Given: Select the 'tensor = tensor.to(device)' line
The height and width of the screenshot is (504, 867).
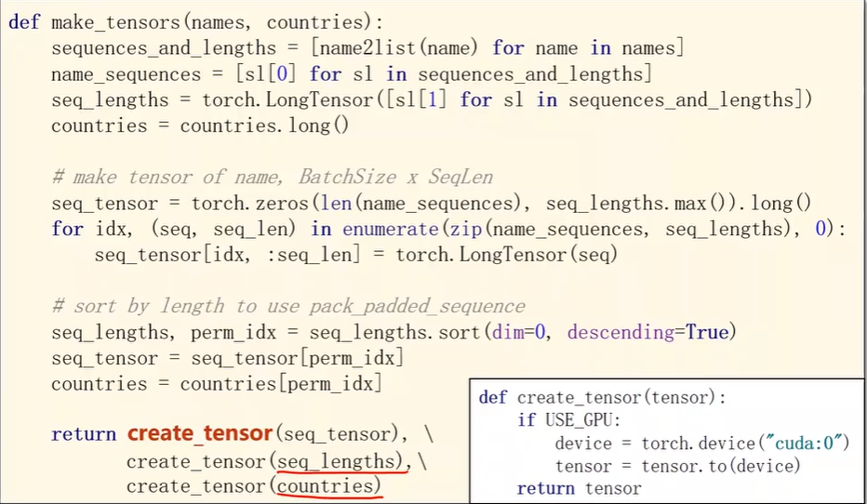Looking at the screenshot, I should (678, 466).
